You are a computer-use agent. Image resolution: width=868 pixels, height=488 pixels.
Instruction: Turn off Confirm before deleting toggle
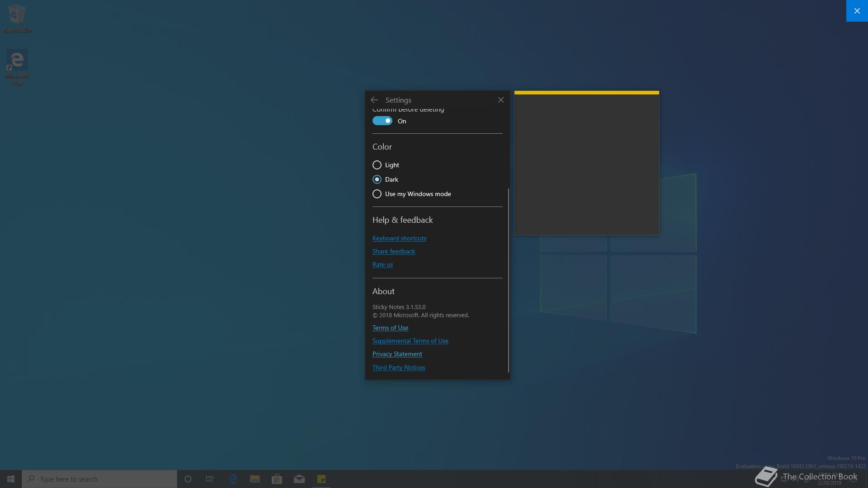pos(382,121)
